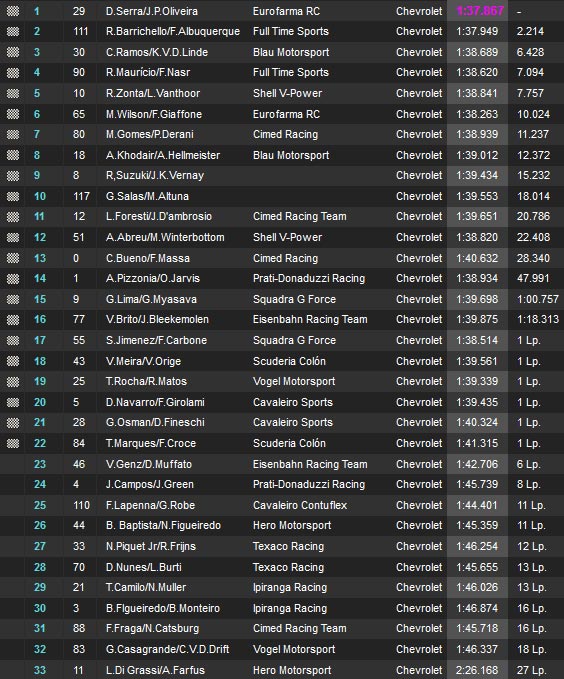Click gap value 2.214

[530, 31]
